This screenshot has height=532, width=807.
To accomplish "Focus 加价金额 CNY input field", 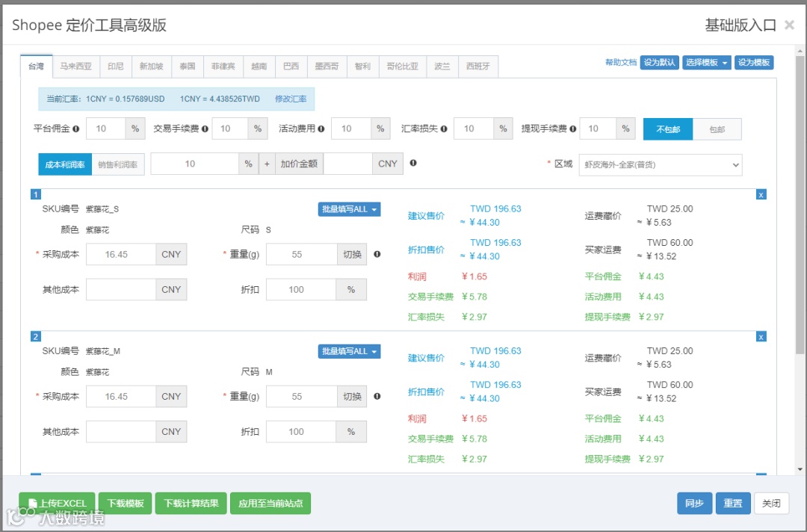I will [x=348, y=164].
